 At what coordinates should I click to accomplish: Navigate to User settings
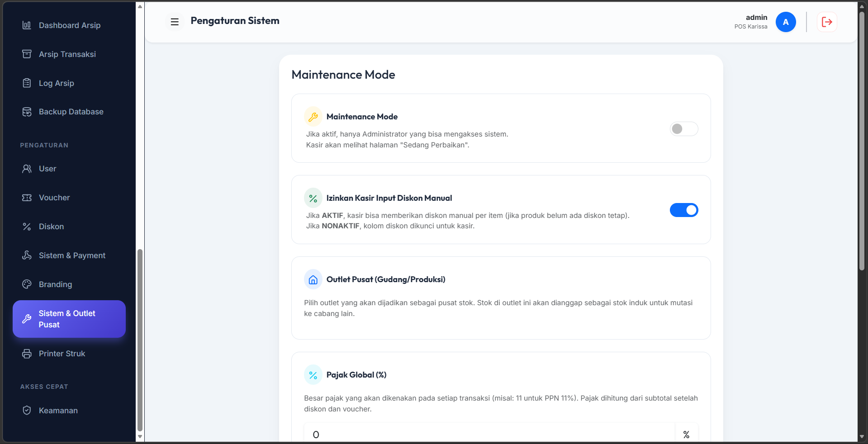(x=69, y=169)
